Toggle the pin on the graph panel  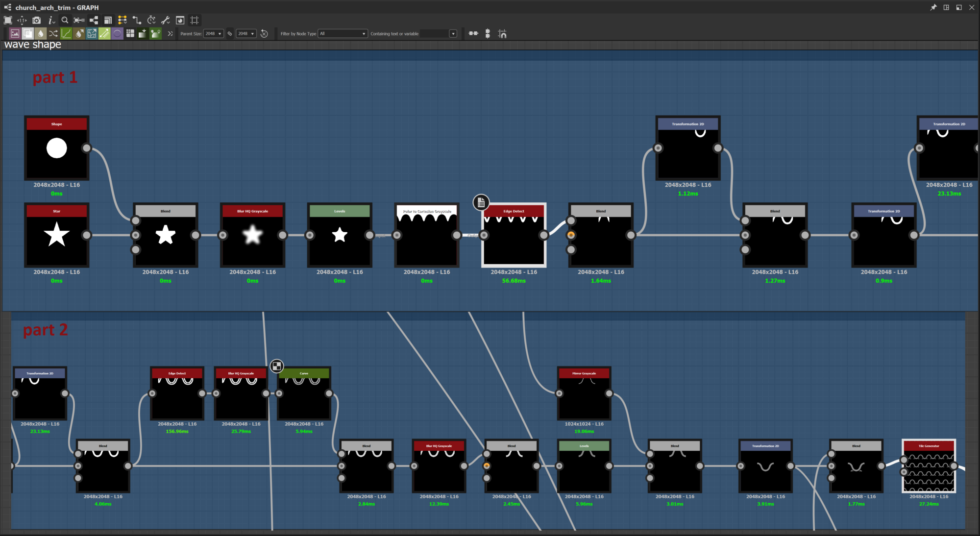(933, 7)
